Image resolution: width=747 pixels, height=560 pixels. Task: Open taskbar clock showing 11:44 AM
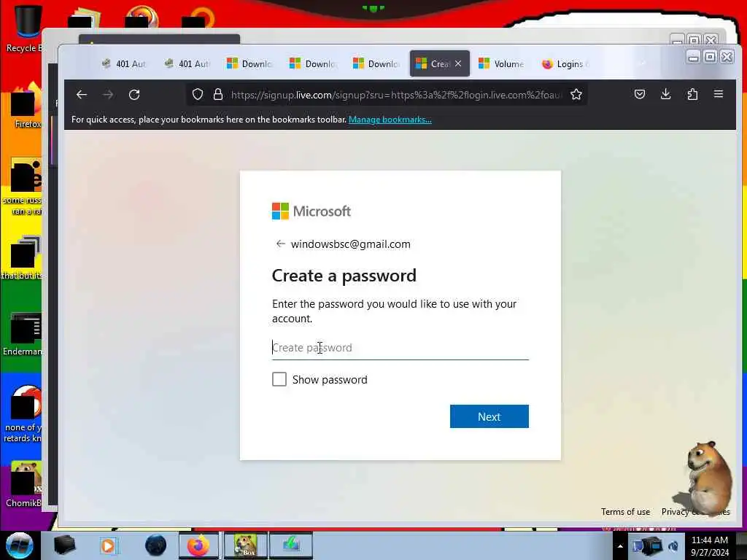pyautogui.click(x=710, y=546)
